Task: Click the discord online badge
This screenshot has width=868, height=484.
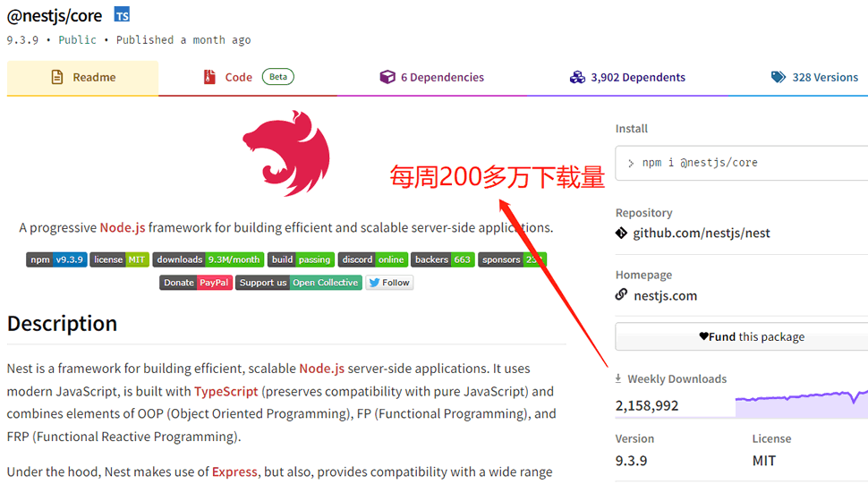Action: point(373,259)
